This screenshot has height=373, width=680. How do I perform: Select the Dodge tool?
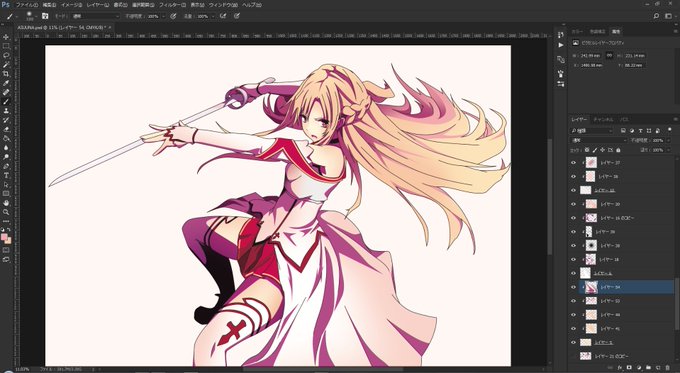pos(6,157)
